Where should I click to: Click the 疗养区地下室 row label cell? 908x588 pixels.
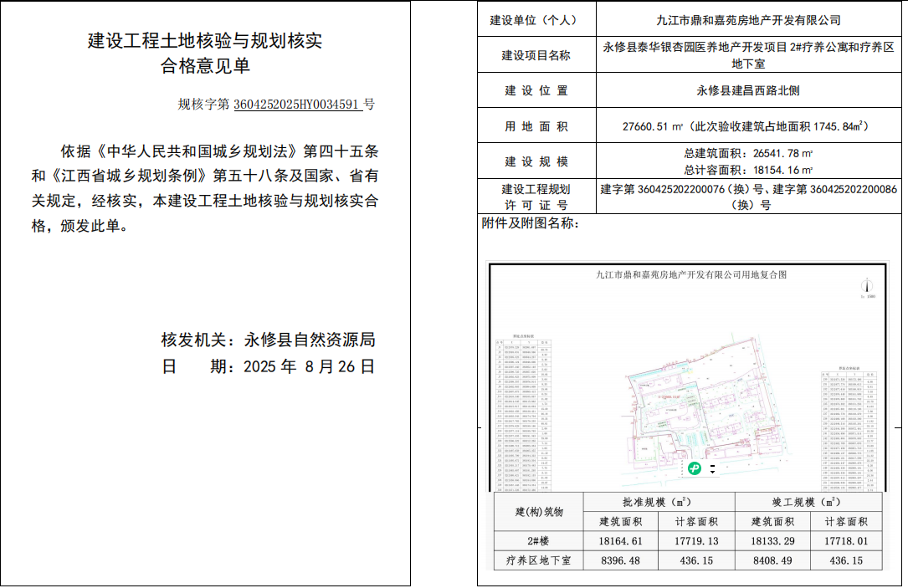(536, 561)
